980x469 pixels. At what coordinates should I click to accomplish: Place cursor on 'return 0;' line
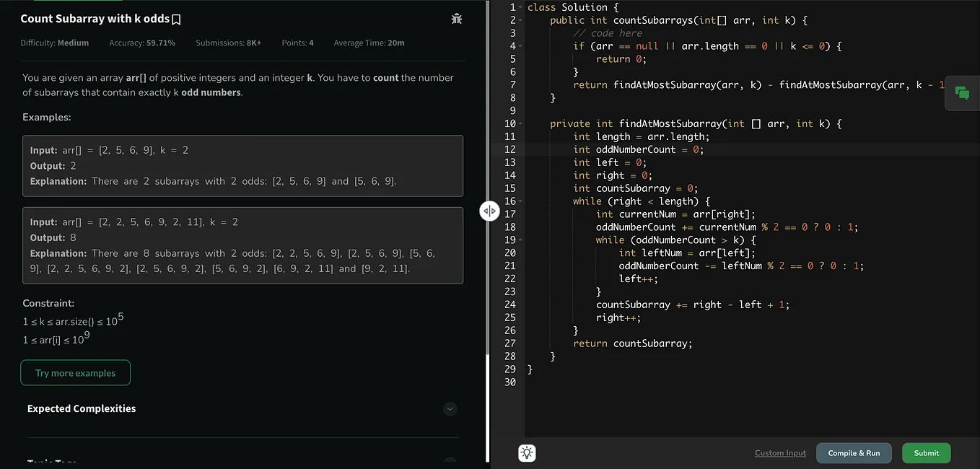click(x=621, y=59)
